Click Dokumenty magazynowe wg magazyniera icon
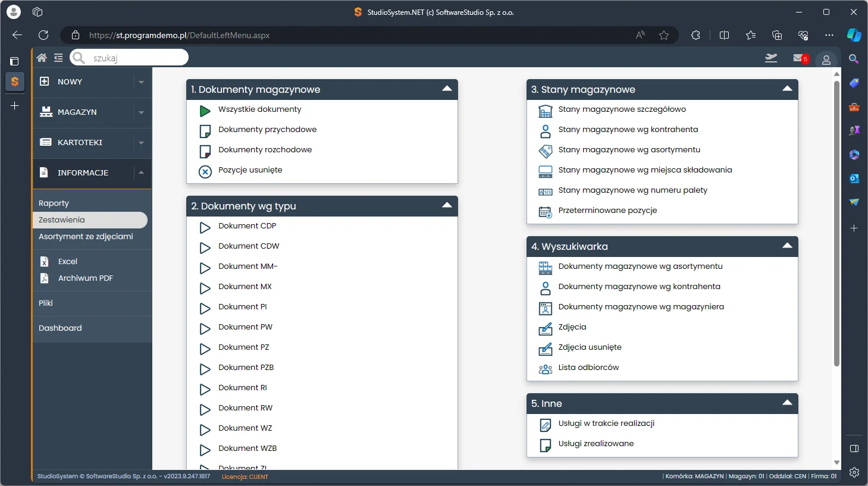 click(545, 308)
